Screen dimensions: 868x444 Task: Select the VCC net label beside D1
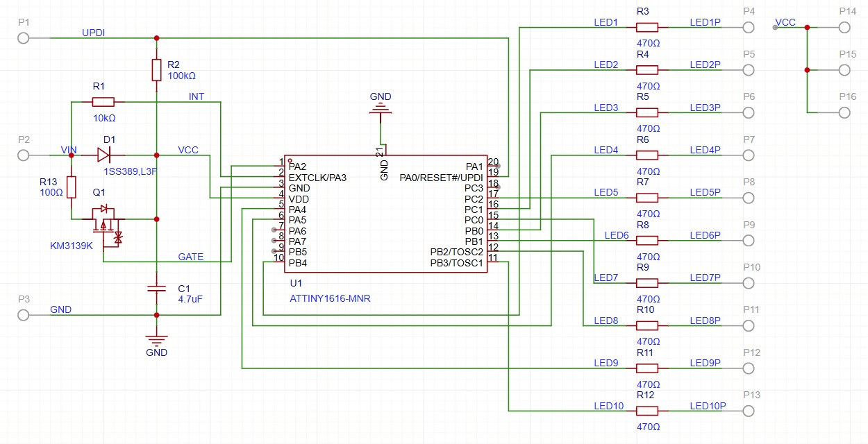tap(188, 150)
